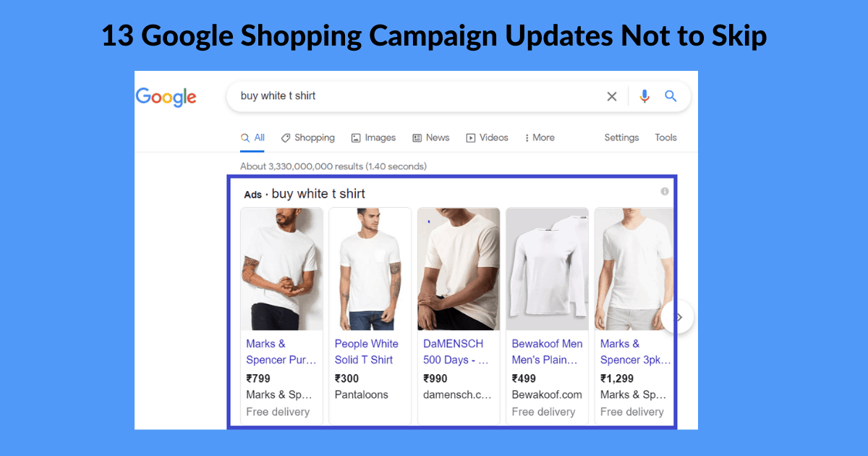Open the Bewakoof Men Men's Plain product link
868x456 pixels.
(x=547, y=352)
